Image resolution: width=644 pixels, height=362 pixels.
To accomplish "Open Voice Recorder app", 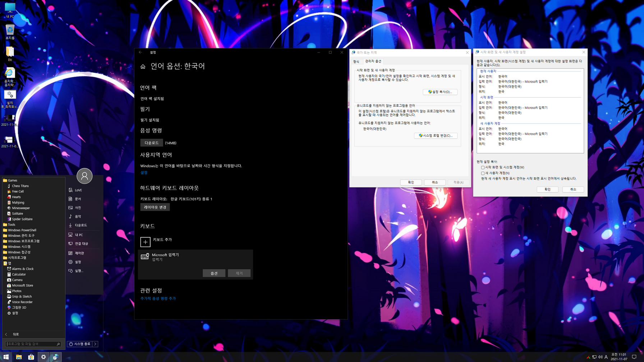I will click(x=22, y=302).
